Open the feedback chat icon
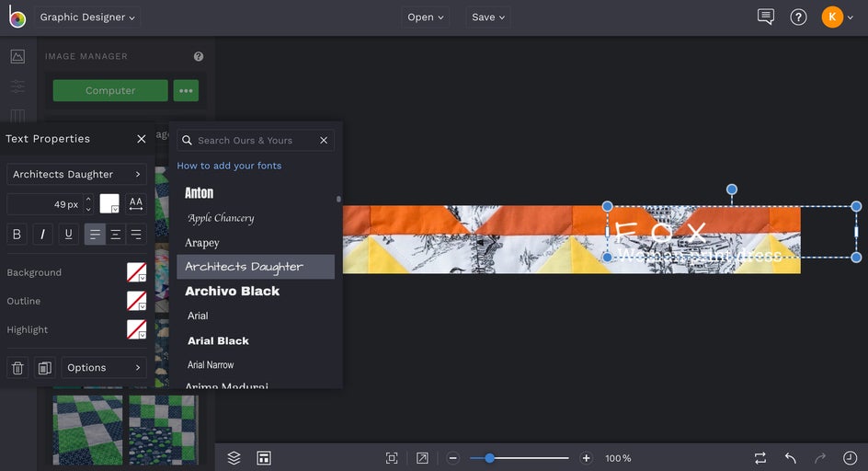Viewport: 868px width, 471px height. click(766, 17)
